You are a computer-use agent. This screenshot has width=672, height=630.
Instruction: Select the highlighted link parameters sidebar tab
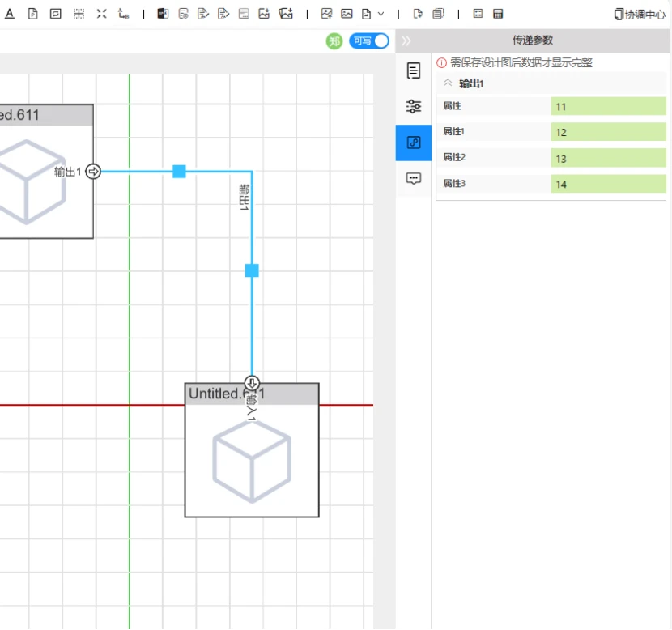tap(414, 143)
